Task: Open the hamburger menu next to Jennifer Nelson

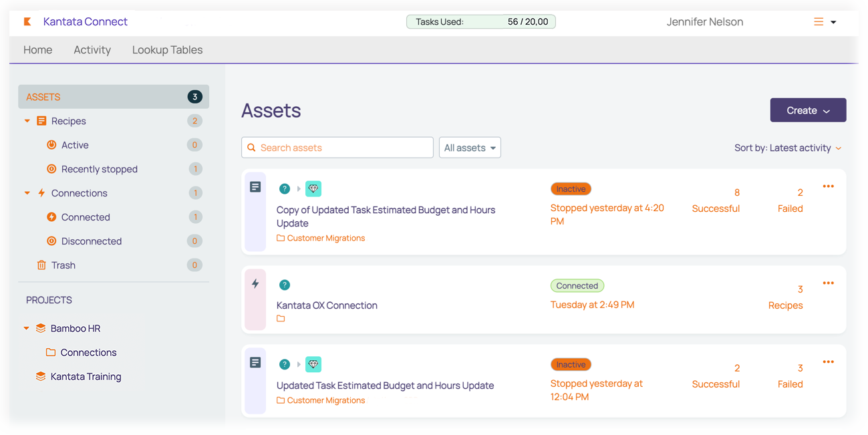Action: (x=819, y=22)
